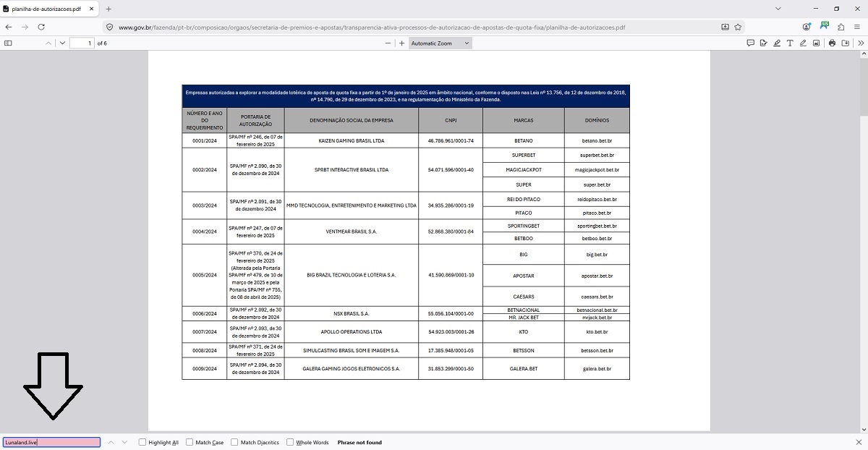Check the Match Case option

[x=190, y=442]
